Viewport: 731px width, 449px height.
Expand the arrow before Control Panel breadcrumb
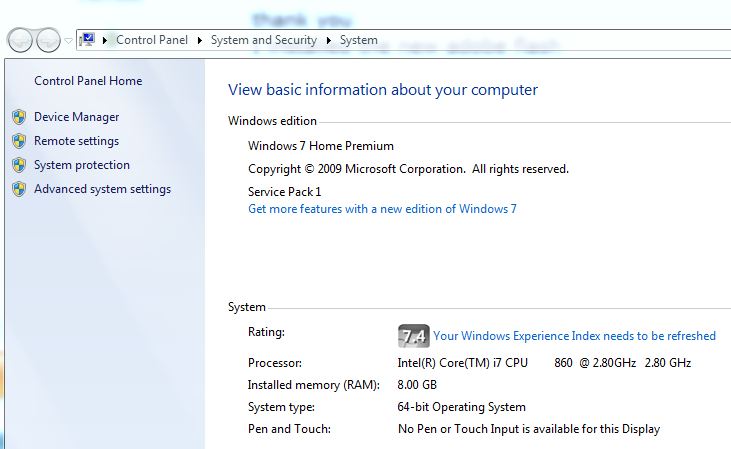(105, 41)
